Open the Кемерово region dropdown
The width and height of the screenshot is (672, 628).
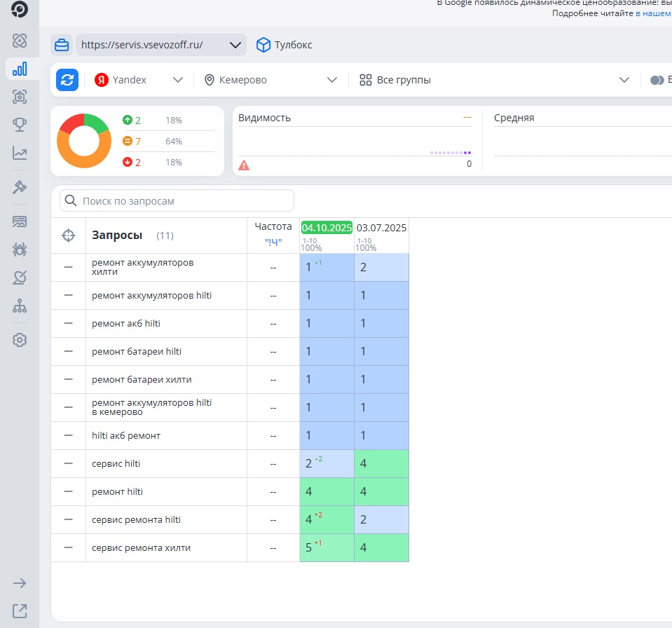click(270, 80)
